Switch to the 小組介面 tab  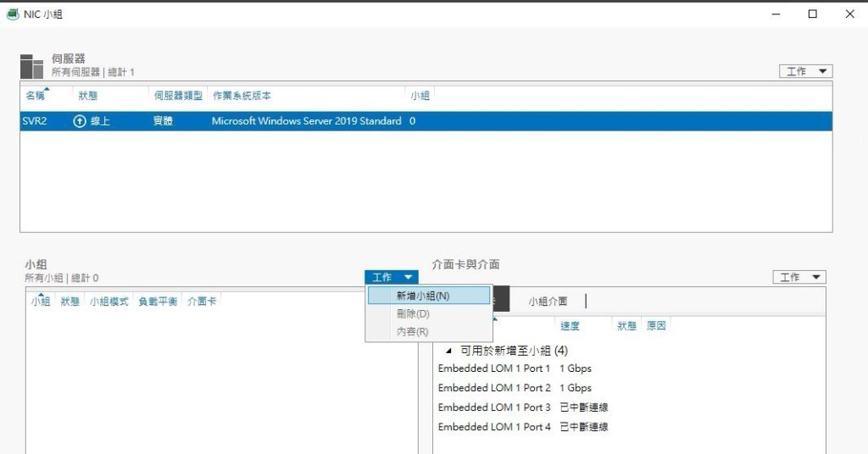tap(548, 302)
